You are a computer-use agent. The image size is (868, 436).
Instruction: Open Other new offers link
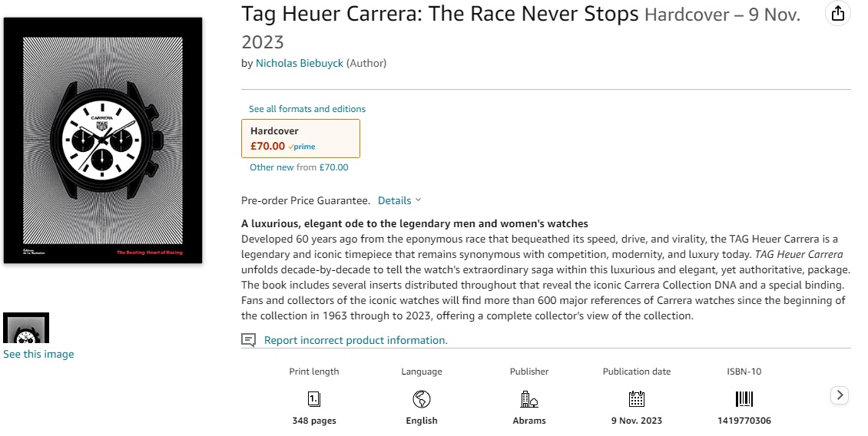click(x=272, y=167)
